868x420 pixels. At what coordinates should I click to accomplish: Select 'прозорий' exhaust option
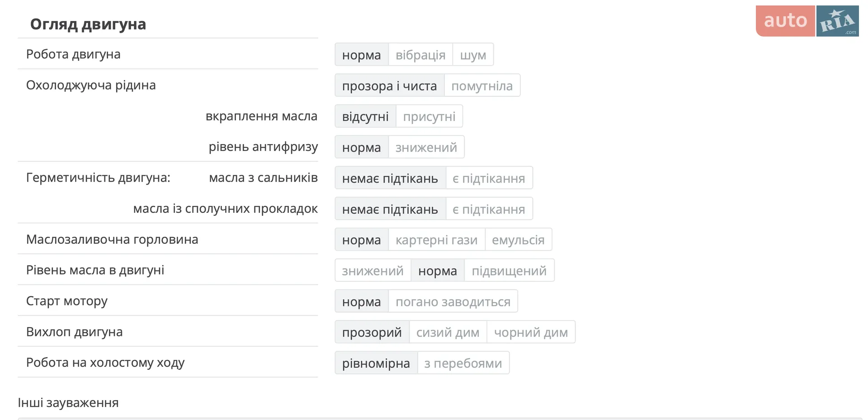[x=372, y=332]
